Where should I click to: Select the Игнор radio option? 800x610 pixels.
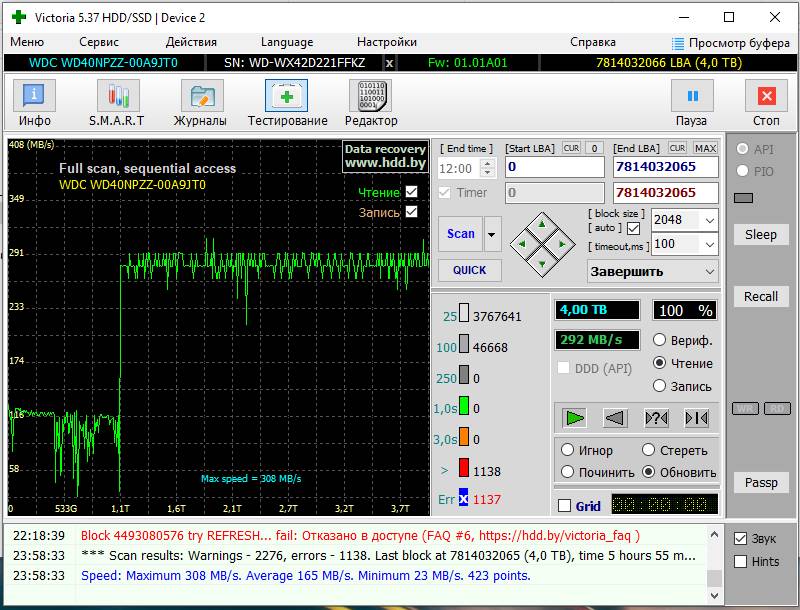(568, 450)
